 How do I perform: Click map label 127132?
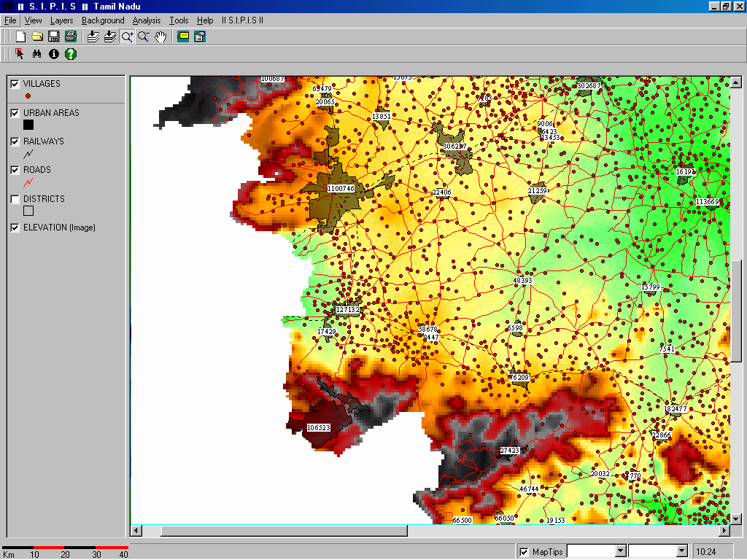pos(348,309)
